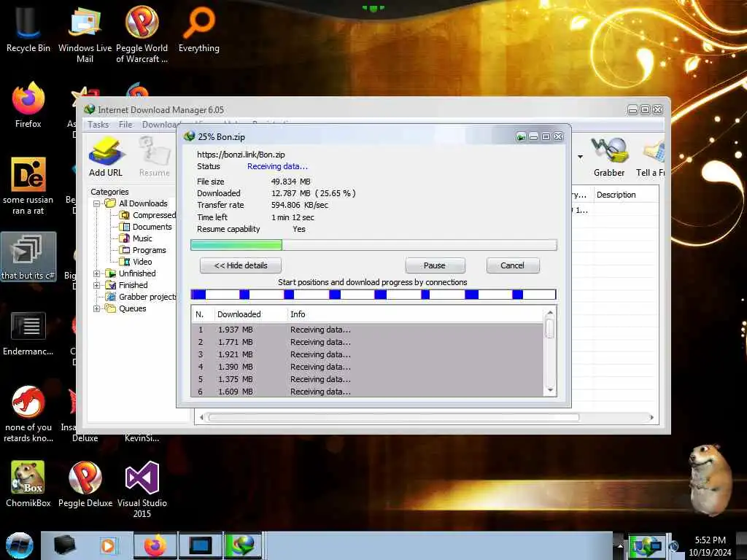Select the All Downloads folder
The image size is (747, 560).
136,203
